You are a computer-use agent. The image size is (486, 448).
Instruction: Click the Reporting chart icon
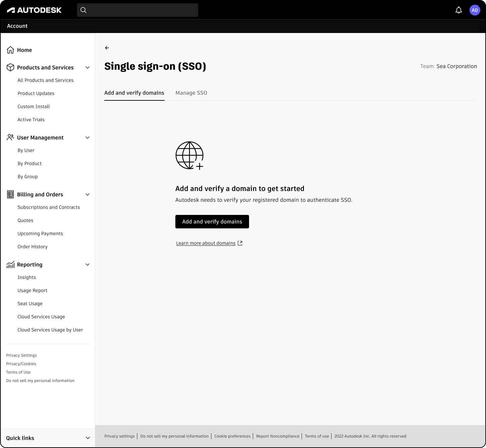click(10, 264)
